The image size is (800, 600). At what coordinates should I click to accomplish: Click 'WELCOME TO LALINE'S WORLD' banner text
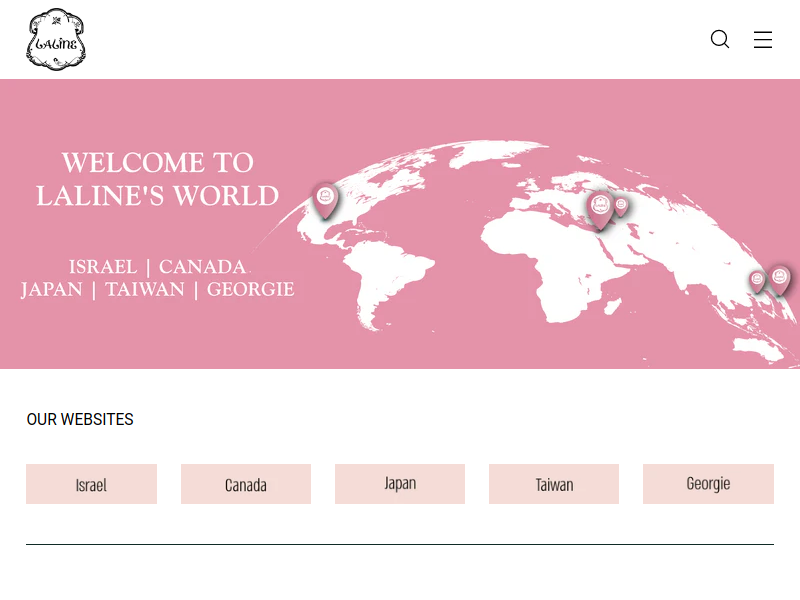click(158, 179)
